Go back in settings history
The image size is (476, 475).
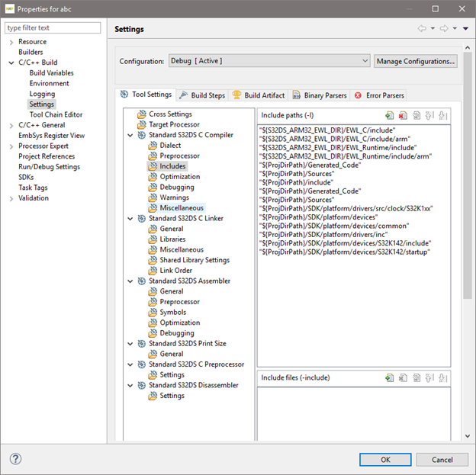422,28
